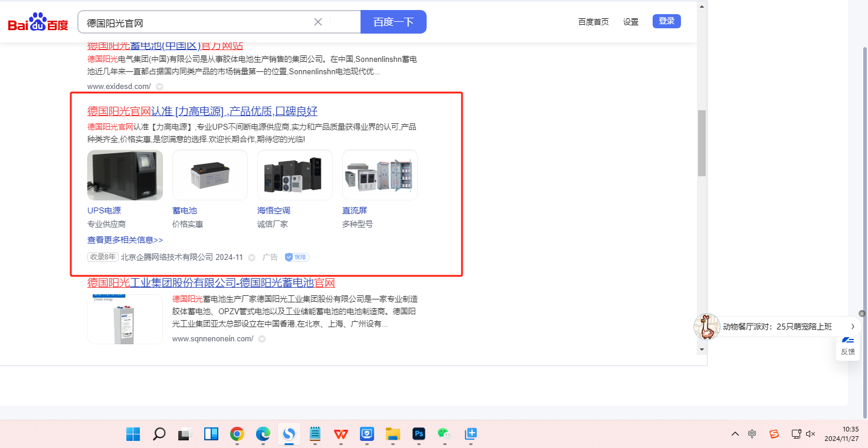Viewport: 868px width, 448px height.
Task: Click the 蓄电池 battery product thumbnail
Action: (x=209, y=176)
